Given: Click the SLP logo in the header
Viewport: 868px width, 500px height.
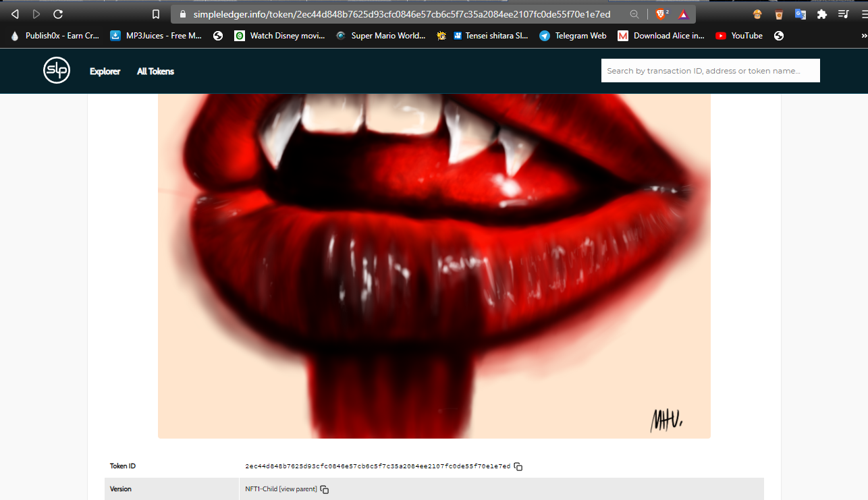Looking at the screenshot, I should [x=57, y=70].
